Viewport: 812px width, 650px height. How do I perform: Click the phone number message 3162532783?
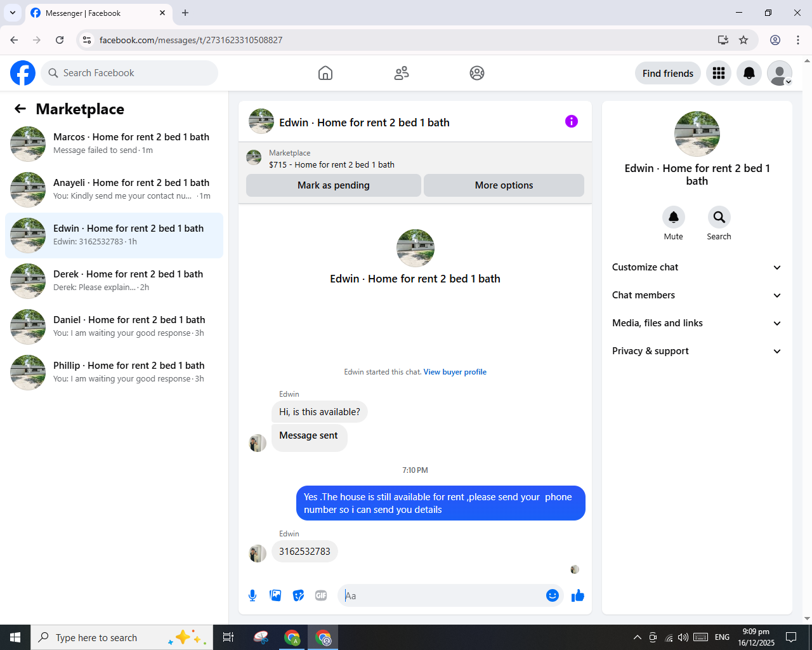point(304,552)
